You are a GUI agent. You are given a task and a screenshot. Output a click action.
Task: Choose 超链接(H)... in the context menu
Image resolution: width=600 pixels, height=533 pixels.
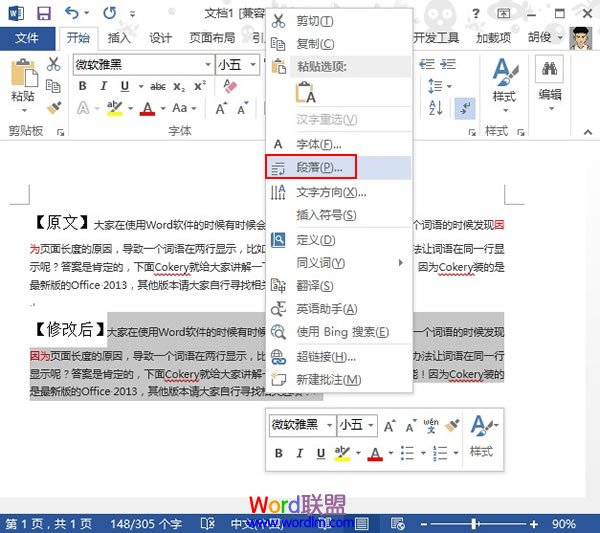click(326, 357)
